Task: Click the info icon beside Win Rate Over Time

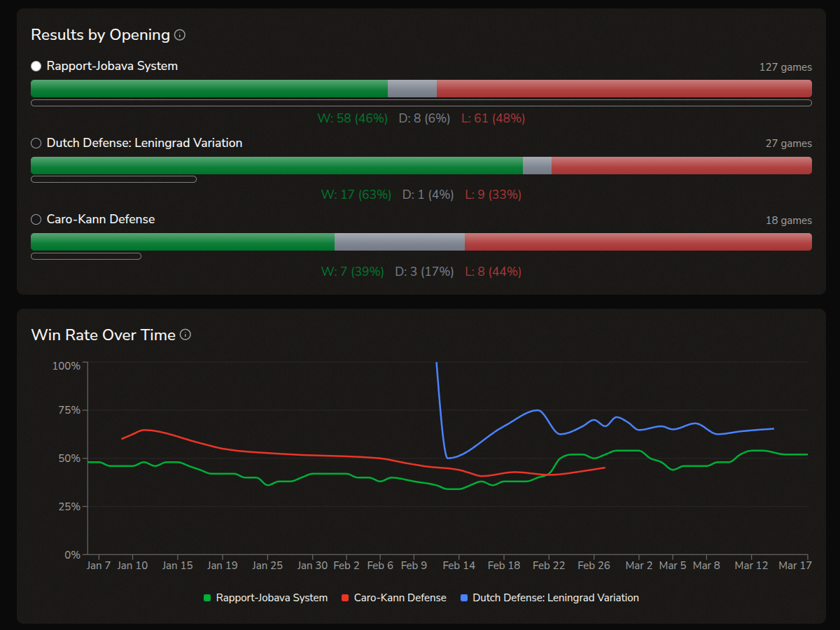Action: 185,335
